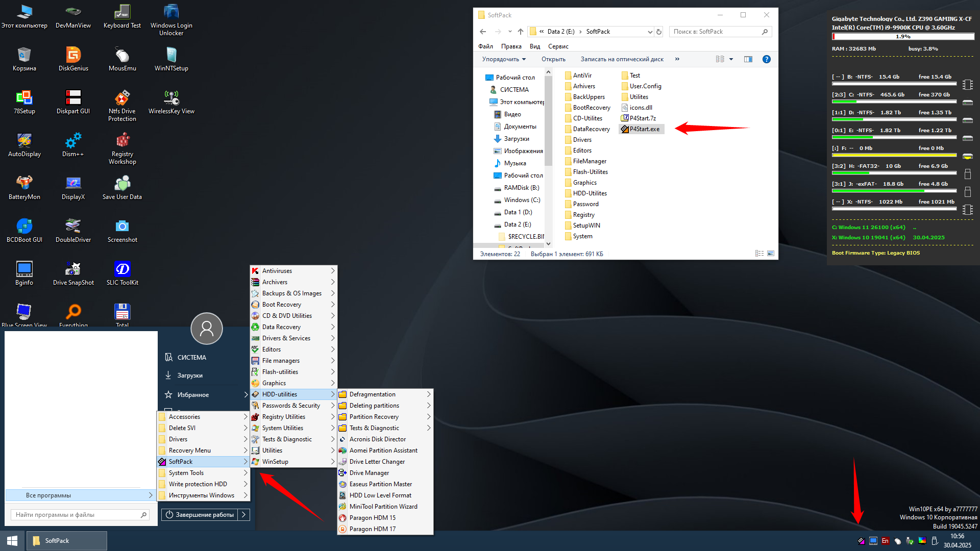Open the Вид menu
980x551 pixels.
(534, 46)
